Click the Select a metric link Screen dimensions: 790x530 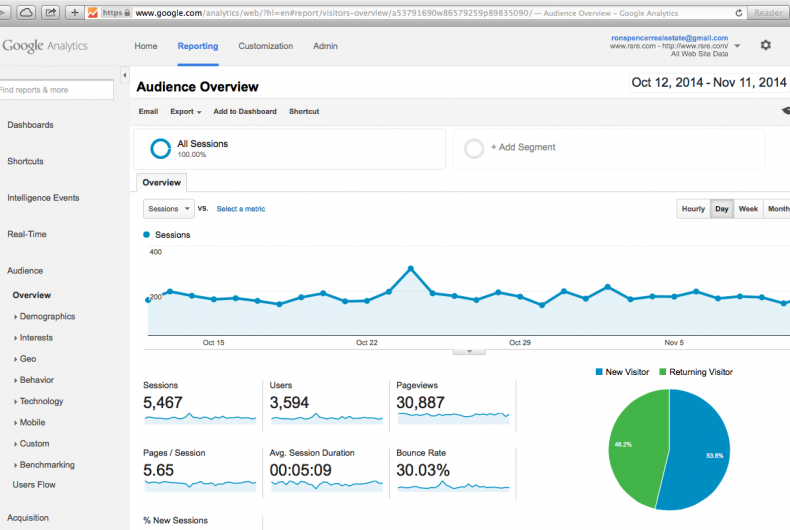coord(241,209)
